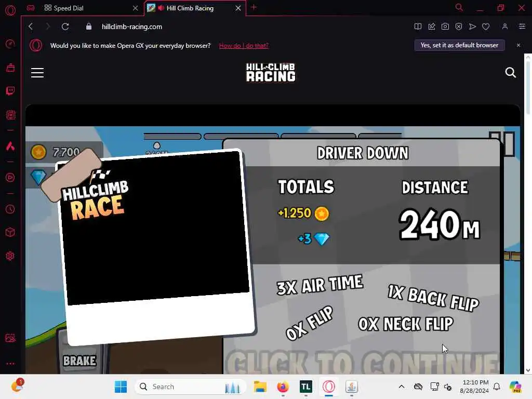Bookmark page with heart icon
532x399 pixels.
(486, 26)
